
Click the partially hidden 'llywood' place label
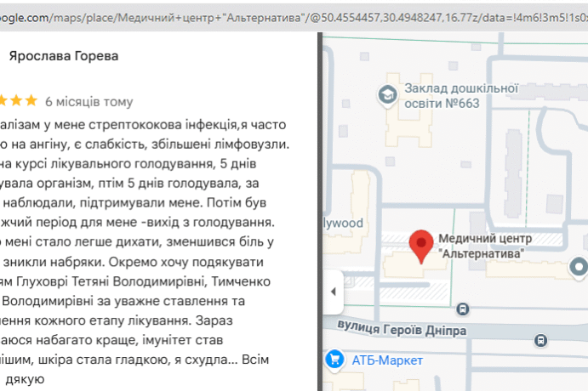[x=344, y=224]
